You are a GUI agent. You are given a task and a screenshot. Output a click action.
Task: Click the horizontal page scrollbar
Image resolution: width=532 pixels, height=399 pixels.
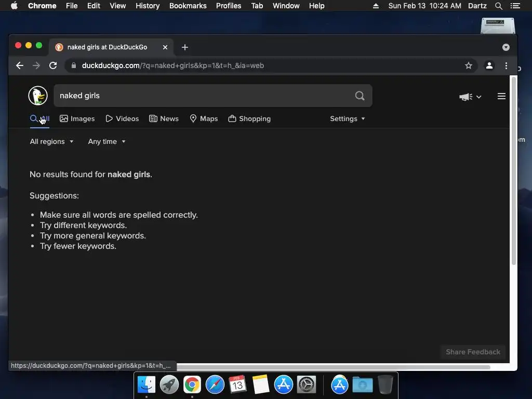pos(333,367)
